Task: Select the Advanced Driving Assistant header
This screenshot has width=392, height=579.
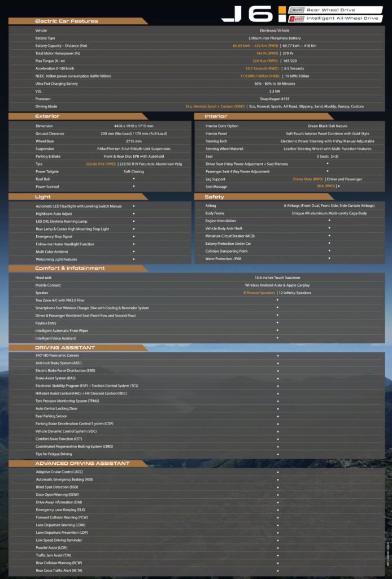Action: pyautogui.click(x=82, y=463)
